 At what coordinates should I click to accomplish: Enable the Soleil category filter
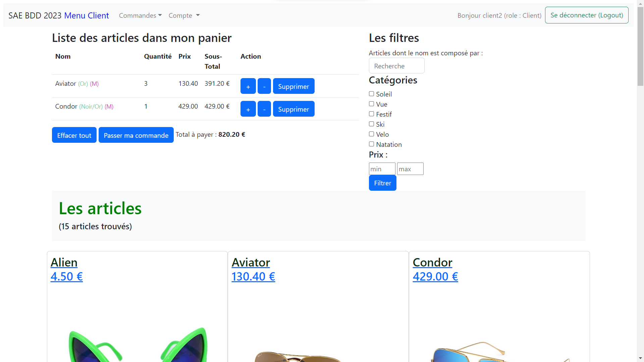371,94
